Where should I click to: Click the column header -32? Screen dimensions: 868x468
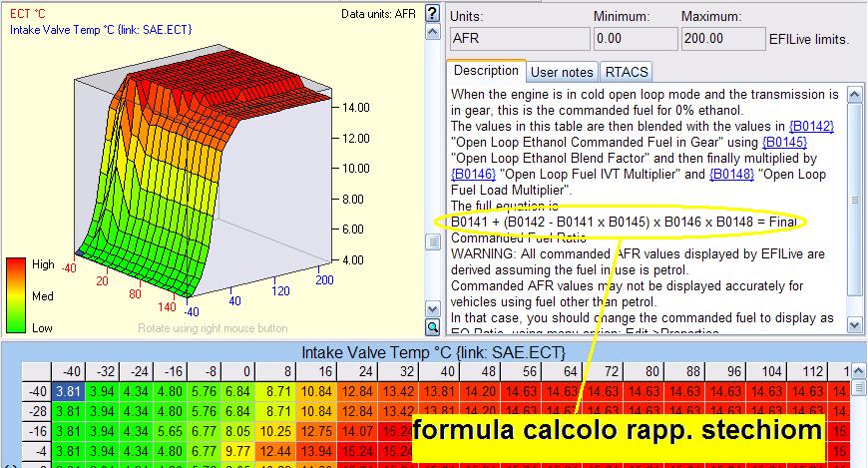(102, 371)
